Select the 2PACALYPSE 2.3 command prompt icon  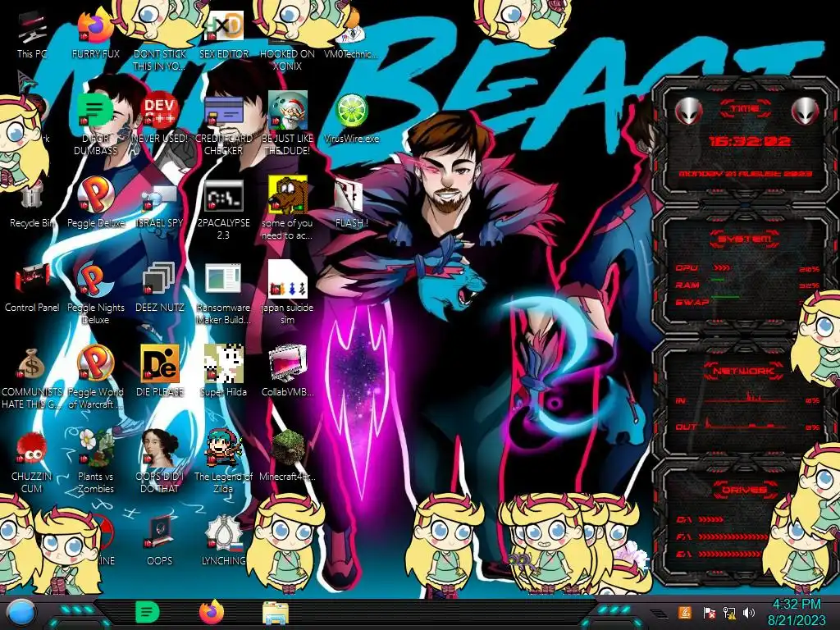coord(224,209)
